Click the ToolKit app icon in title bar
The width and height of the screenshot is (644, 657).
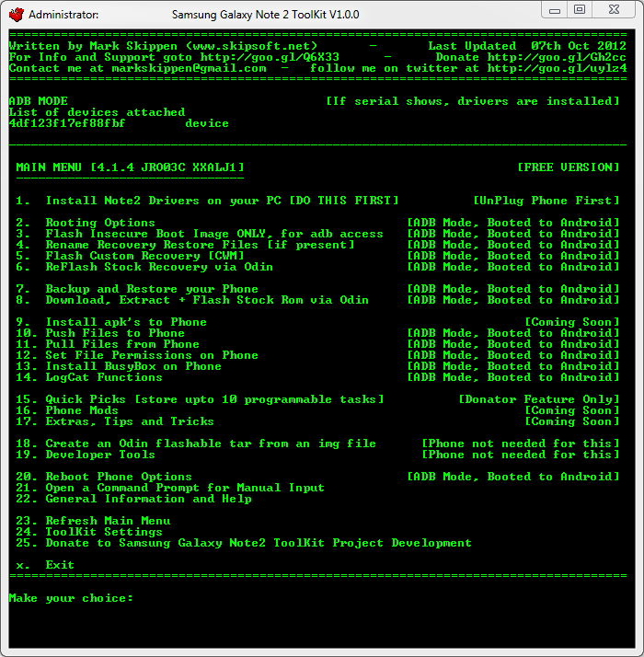point(17,15)
